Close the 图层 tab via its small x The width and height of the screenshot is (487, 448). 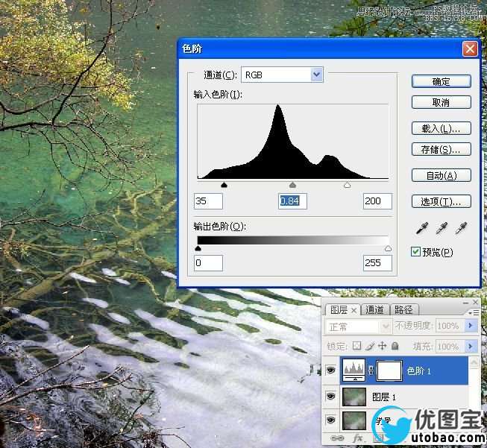pos(354,310)
